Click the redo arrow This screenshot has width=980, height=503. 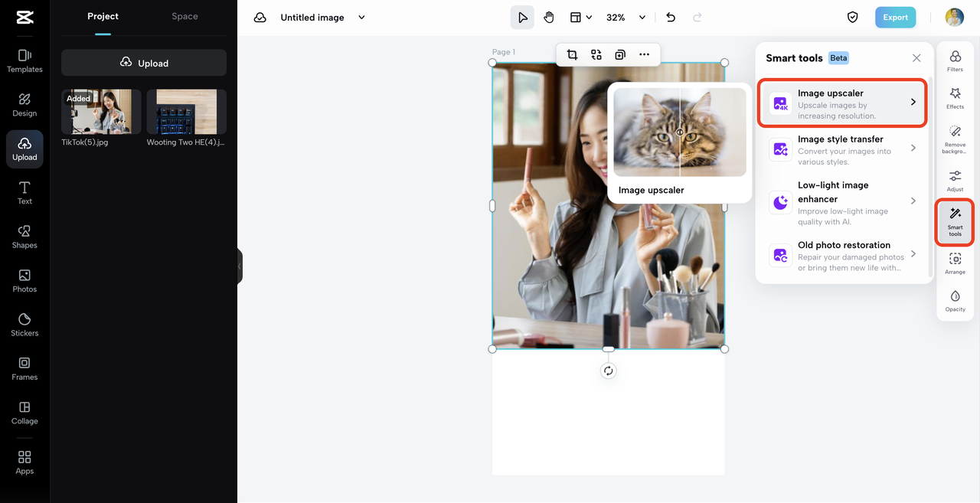pos(697,18)
